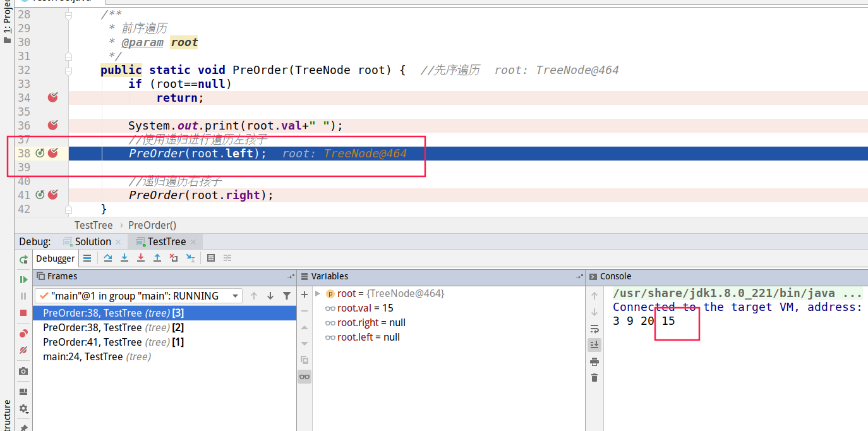The height and width of the screenshot is (431, 868).
Task: Resume program execution
Action: (23, 279)
